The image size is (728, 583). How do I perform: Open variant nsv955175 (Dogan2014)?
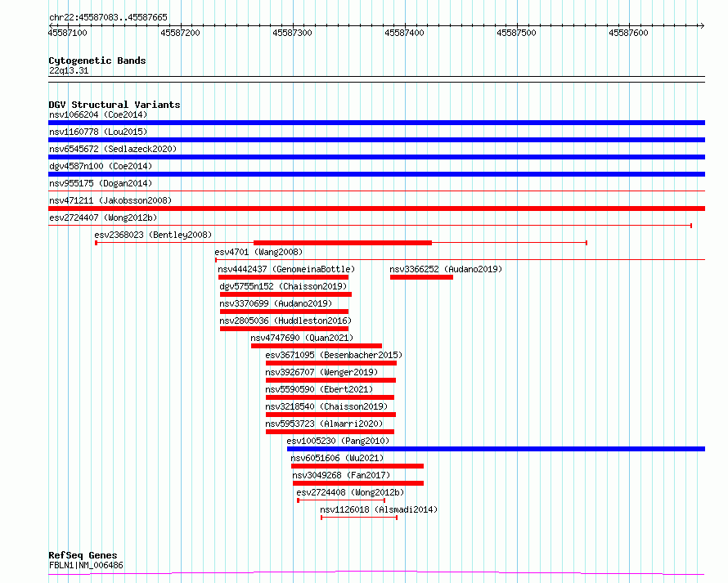[x=101, y=183]
